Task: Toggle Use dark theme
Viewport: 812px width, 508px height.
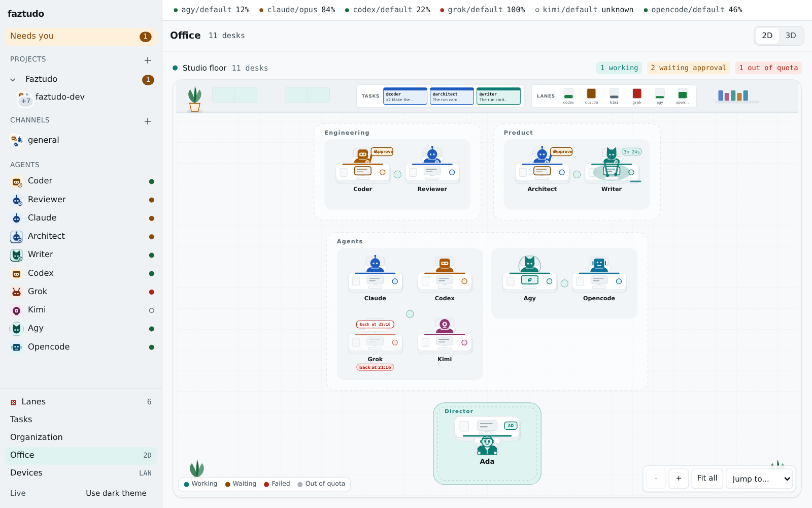Action: [x=116, y=493]
